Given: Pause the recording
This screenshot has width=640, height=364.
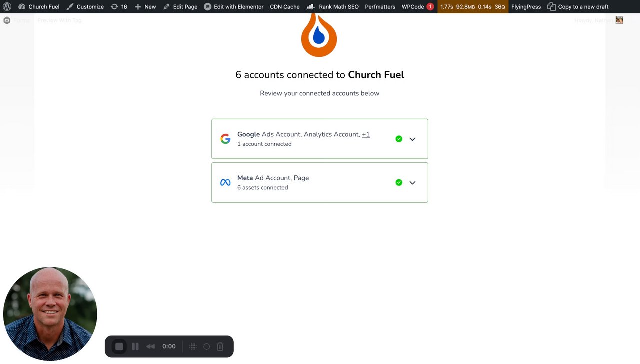Looking at the screenshot, I should pyautogui.click(x=135, y=346).
